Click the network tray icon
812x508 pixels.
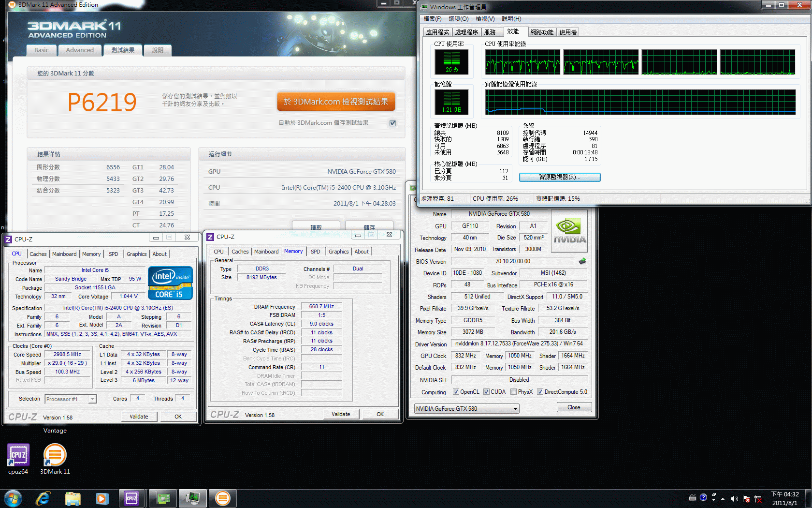coord(757,498)
